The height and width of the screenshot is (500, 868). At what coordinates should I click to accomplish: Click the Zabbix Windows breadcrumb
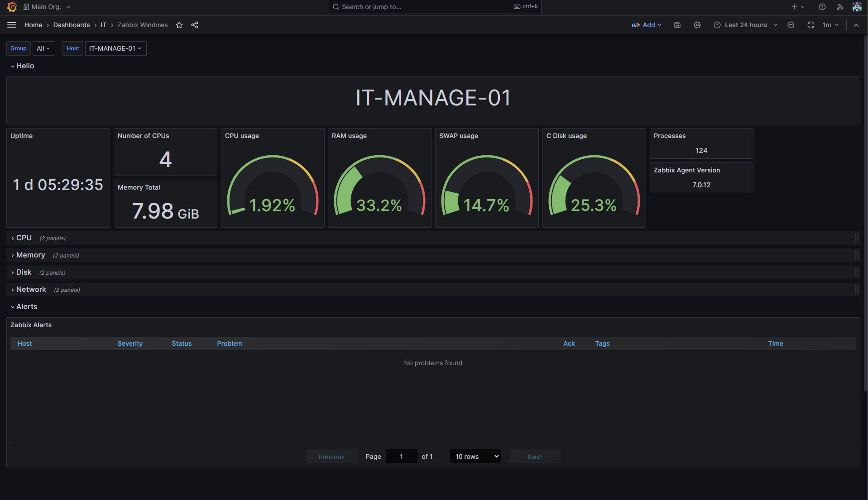(x=143, y=25)
